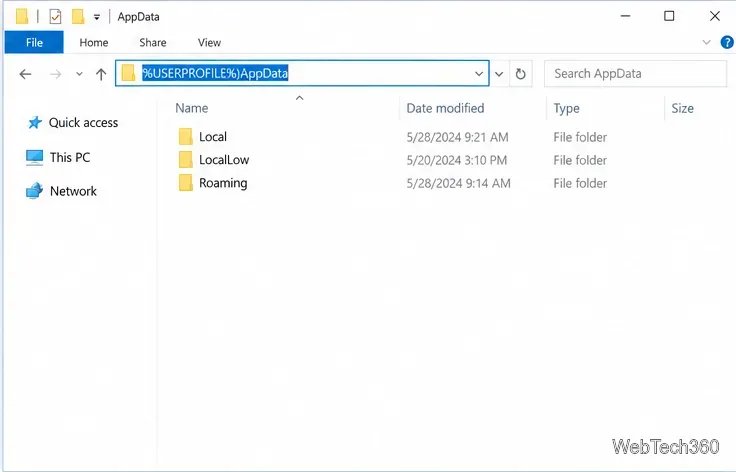Click the Roaming folder icon
The image size is (736, 472).
coord(185,183)
